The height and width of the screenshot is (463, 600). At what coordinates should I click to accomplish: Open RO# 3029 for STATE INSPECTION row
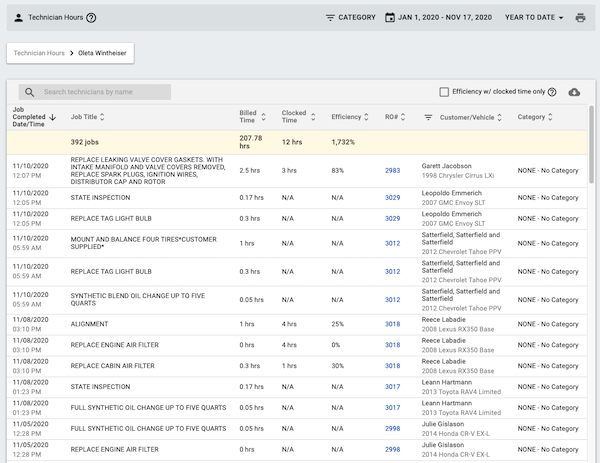pos(392,198)
